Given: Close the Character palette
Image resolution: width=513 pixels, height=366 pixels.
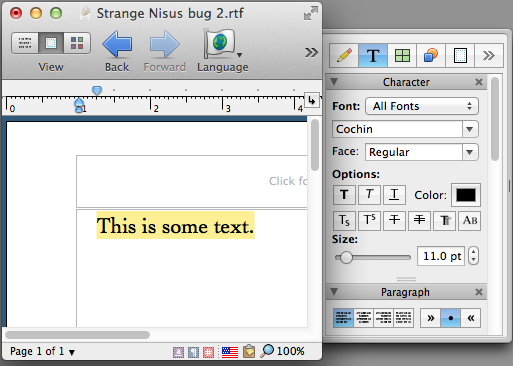Looking at the screenshot, I should pos(479,82).
